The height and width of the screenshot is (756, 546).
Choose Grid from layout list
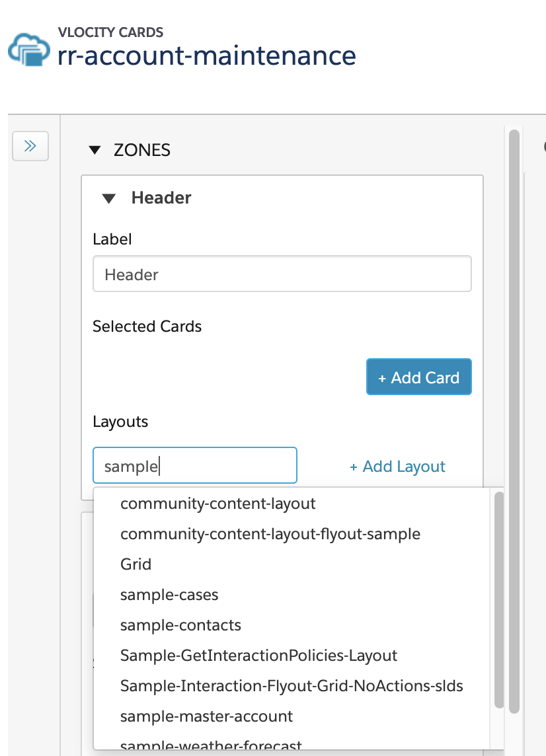point(292,564)
